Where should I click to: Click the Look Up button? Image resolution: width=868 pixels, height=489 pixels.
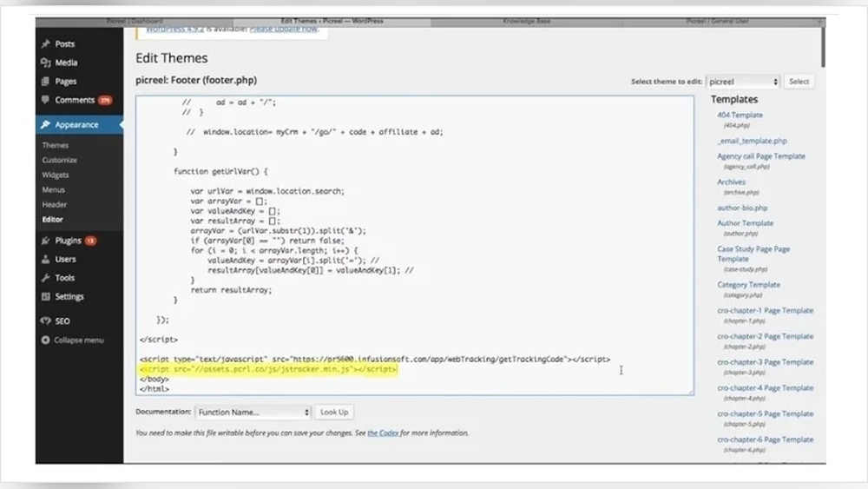pyautogui.click(x=334, y=412)
